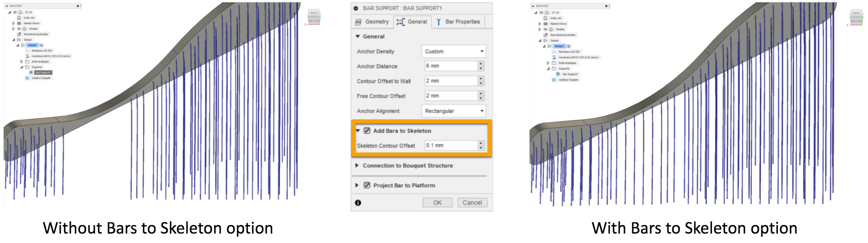Image resolution: width=868 pixels, height=243 pixels.
Task: Collapse left BROWSER panel arrows
Action: [x=7, y=6]
